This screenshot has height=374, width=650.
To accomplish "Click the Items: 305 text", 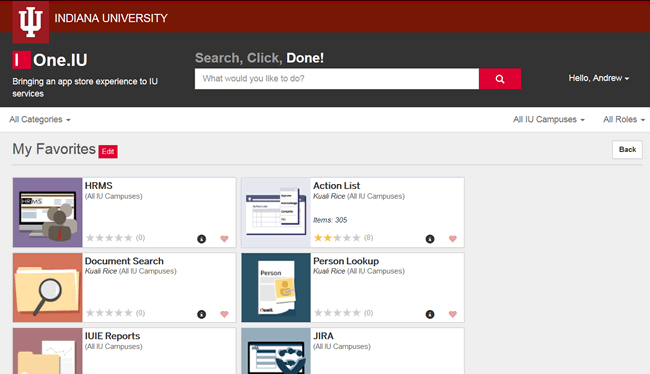I will [x=330, y=220].
